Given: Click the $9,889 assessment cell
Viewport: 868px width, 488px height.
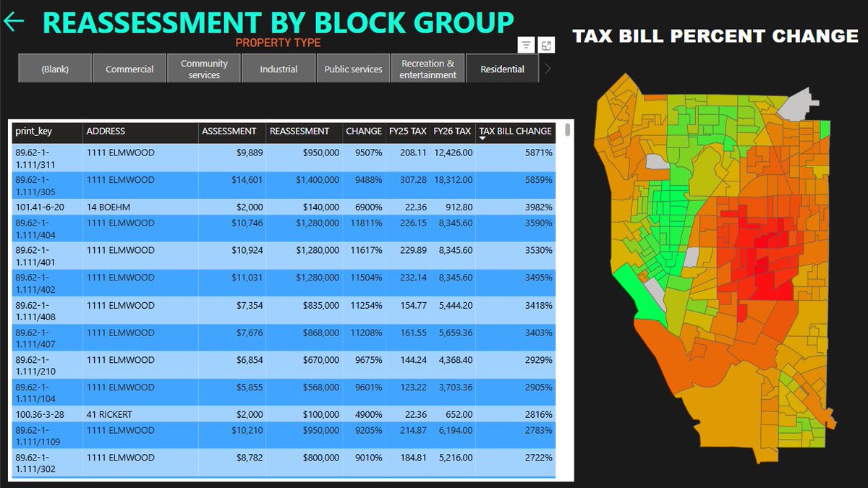Looking at the screenshot, I should [x=249, y=153].
